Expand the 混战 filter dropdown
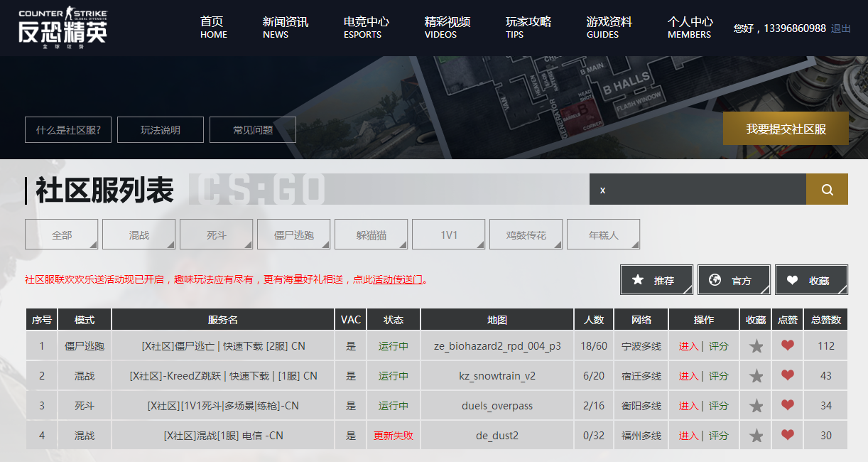 click(139, 234)
